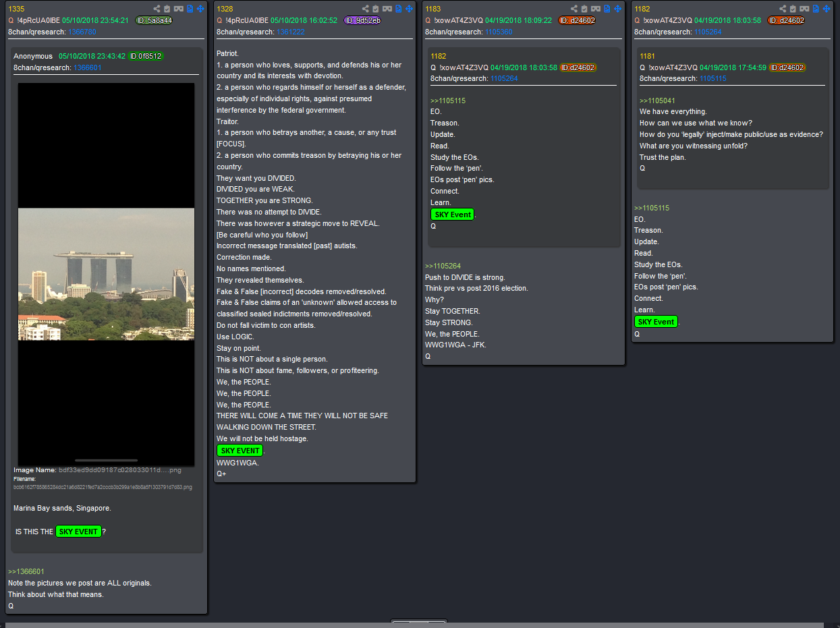Open the blue document icon on post 1328
The image size is (840, 628).
tap(398, 9)
